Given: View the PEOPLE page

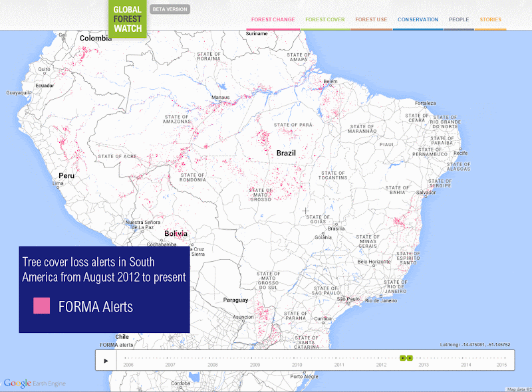Looking at the screenshot, I should [459, 20].
